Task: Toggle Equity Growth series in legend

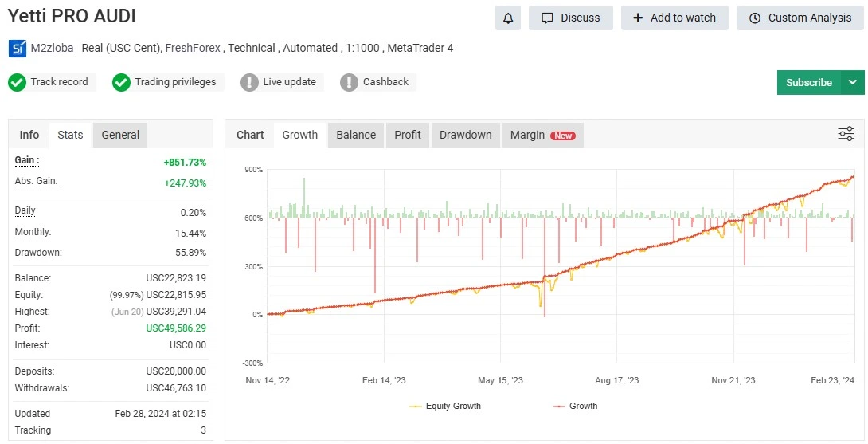Action: pyautogui.click(x=445, y=406)
